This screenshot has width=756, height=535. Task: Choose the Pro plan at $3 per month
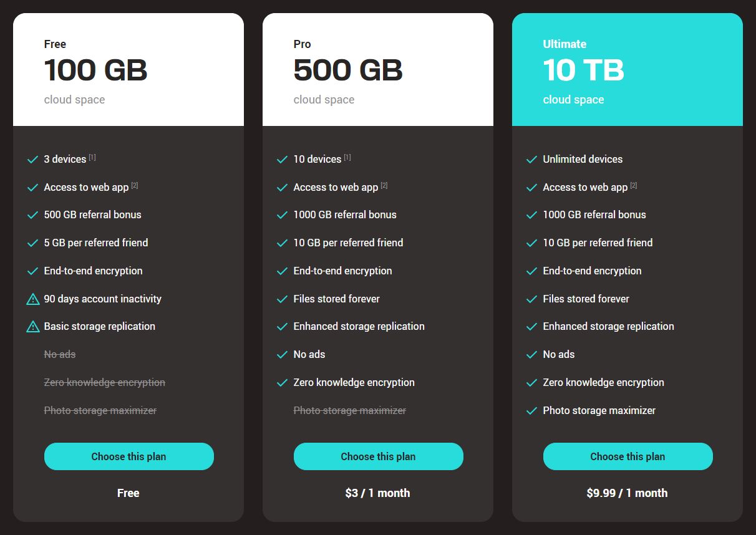coord(379,456)
